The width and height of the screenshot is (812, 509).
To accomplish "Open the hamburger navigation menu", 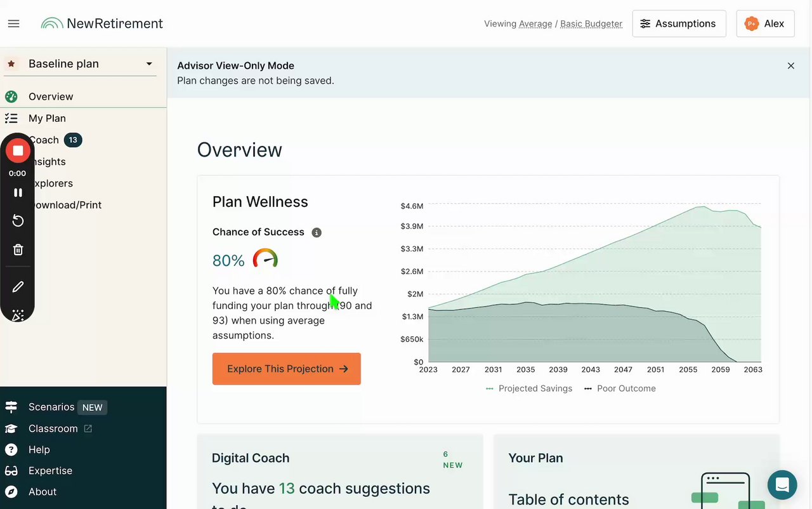I will pyautogui.click(x=13, y=23).
